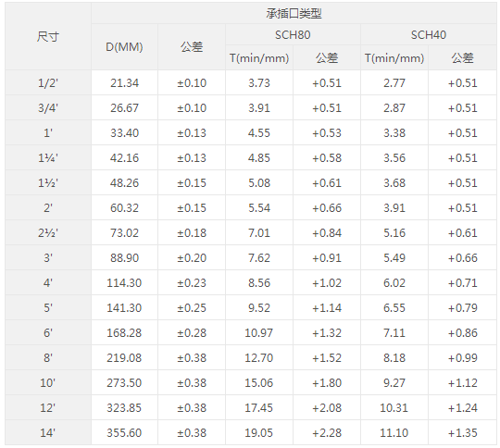This screenshot has width=500, height=448.
Task: Select the SCH40 header cell
Action: 429,35
